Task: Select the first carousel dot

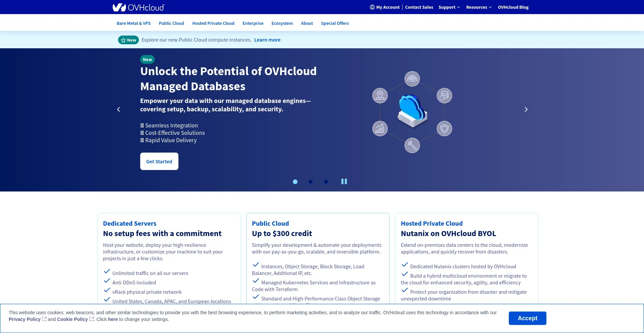Action: click(x=295, y=182)
